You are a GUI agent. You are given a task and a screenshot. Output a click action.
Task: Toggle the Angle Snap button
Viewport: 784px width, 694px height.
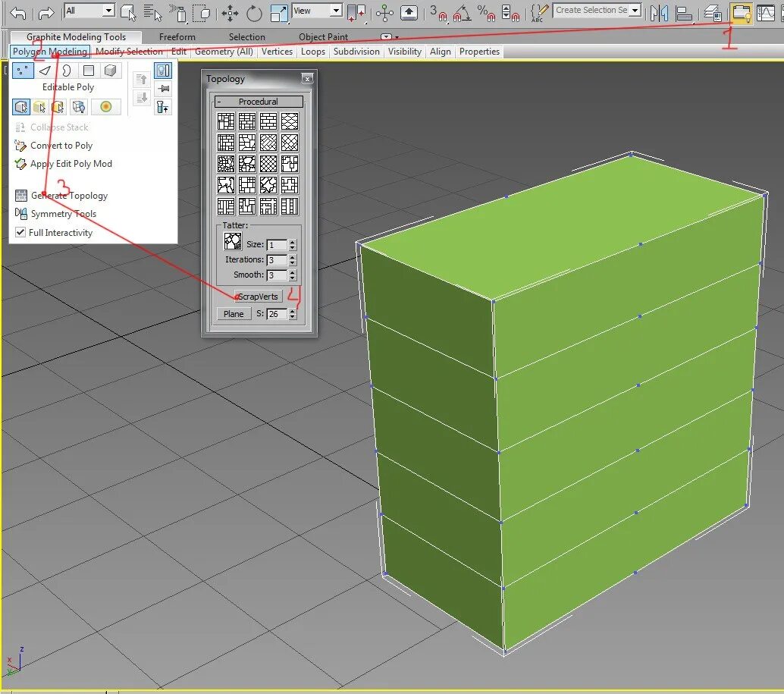click(x=462, y=13)
